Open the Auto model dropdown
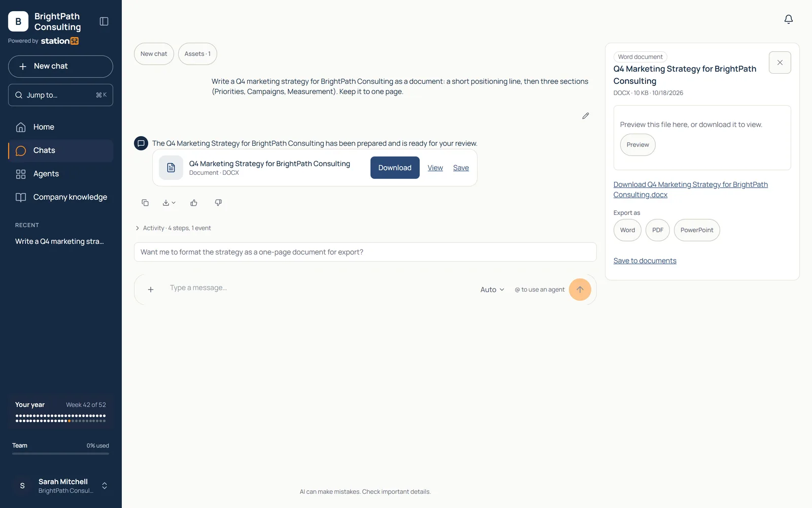Viewport: 812px width, 508px height. click(492, 290)
